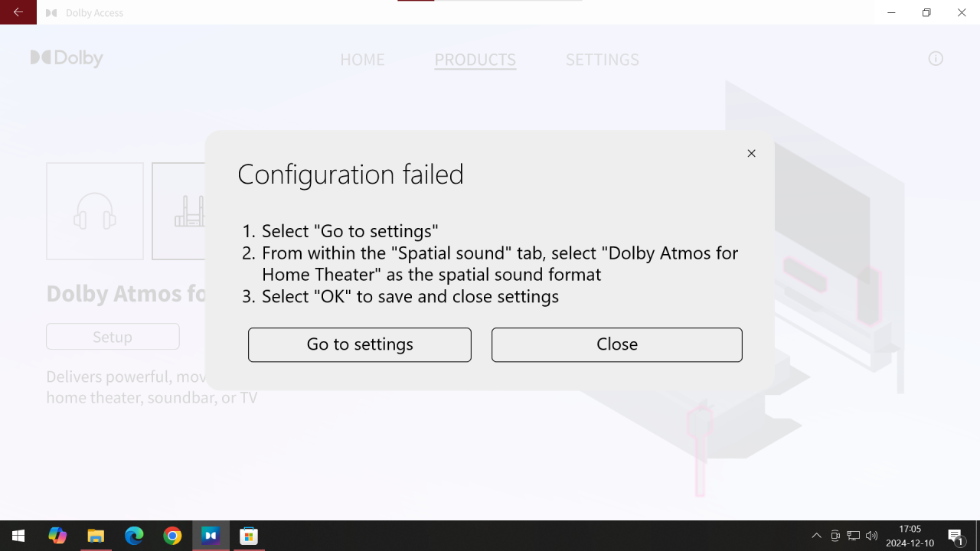Open Microsoft Store from the taskbar
The image size is (980, 551).
point(249,536)
